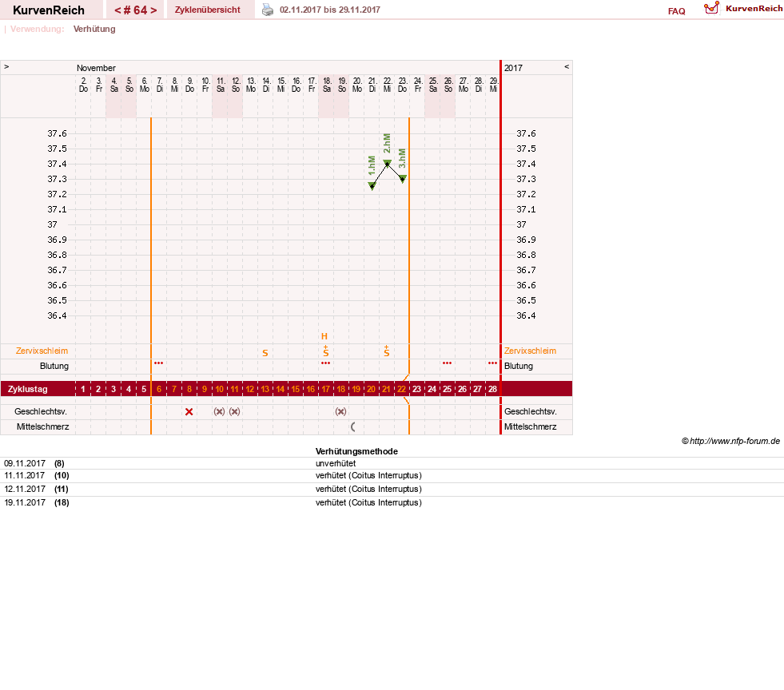The image size is (784, 690).
Task: Click the Zyklustag row label
Action: pos(27,389)
